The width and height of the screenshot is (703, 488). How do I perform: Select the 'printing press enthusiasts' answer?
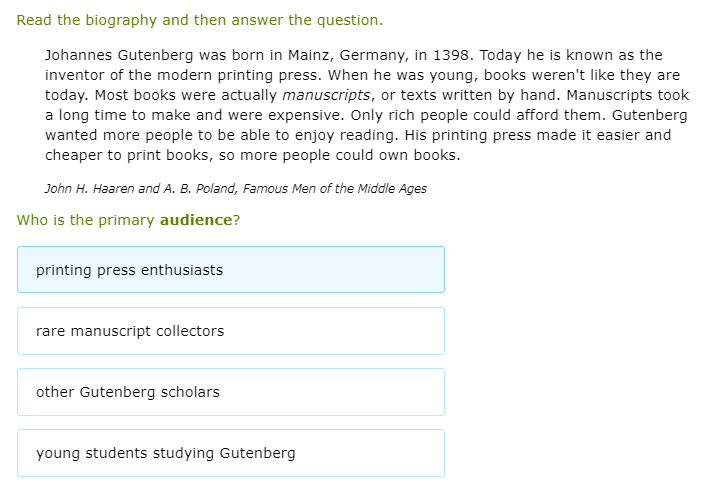pos(230,270)
